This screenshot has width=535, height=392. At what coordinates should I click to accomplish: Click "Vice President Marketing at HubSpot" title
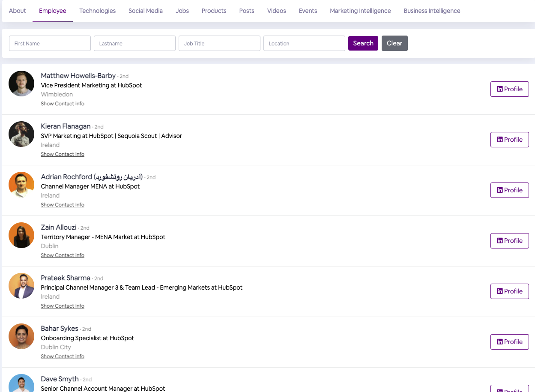[x=91, y=85]
